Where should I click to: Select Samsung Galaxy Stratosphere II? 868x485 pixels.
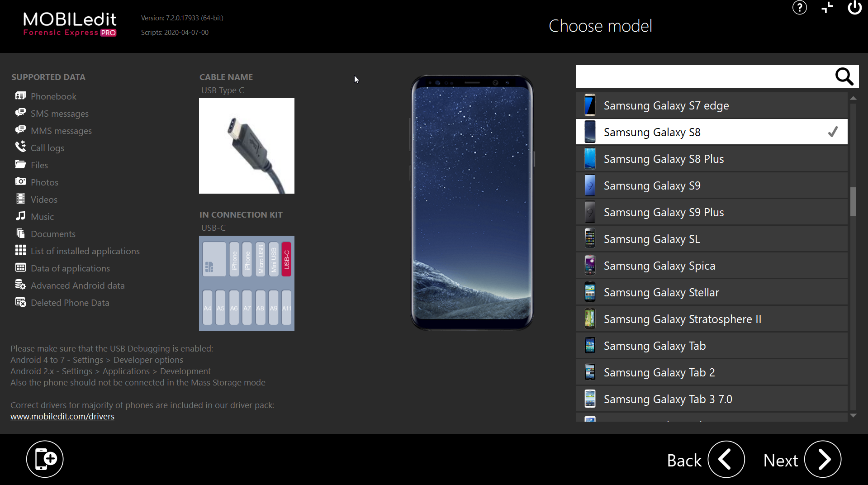pyautogui.click(x=711, y=319)
